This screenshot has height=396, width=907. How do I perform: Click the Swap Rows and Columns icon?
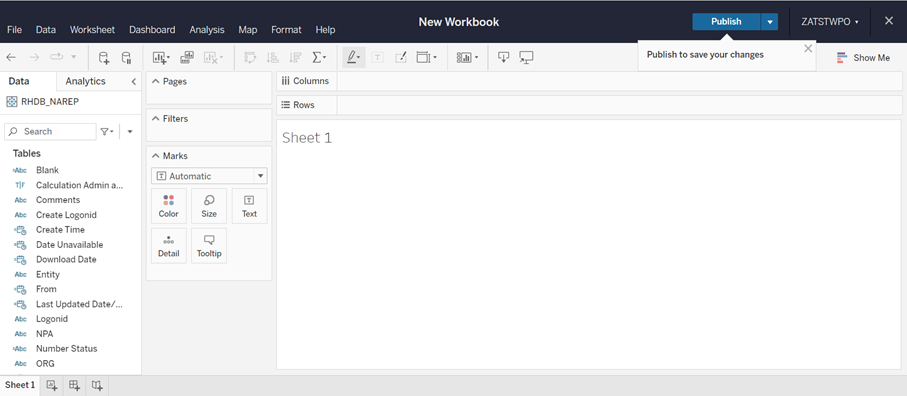tap(250, 57)
